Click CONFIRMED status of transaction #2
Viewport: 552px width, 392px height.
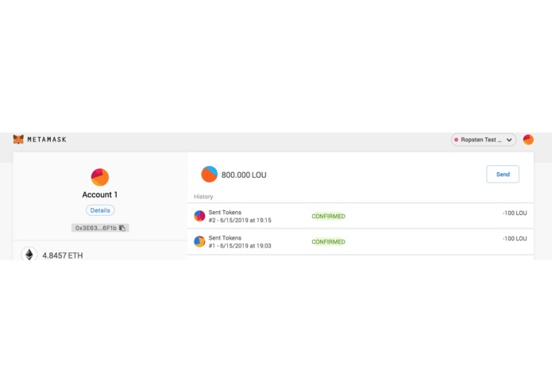pyautogui.click(x=329, y=216)
